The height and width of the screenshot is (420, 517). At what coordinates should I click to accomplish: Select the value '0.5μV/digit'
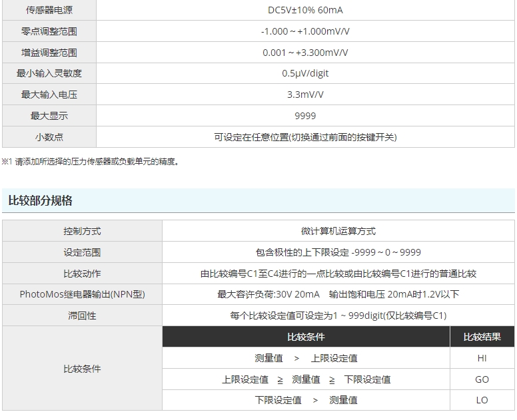pos(305,73)
